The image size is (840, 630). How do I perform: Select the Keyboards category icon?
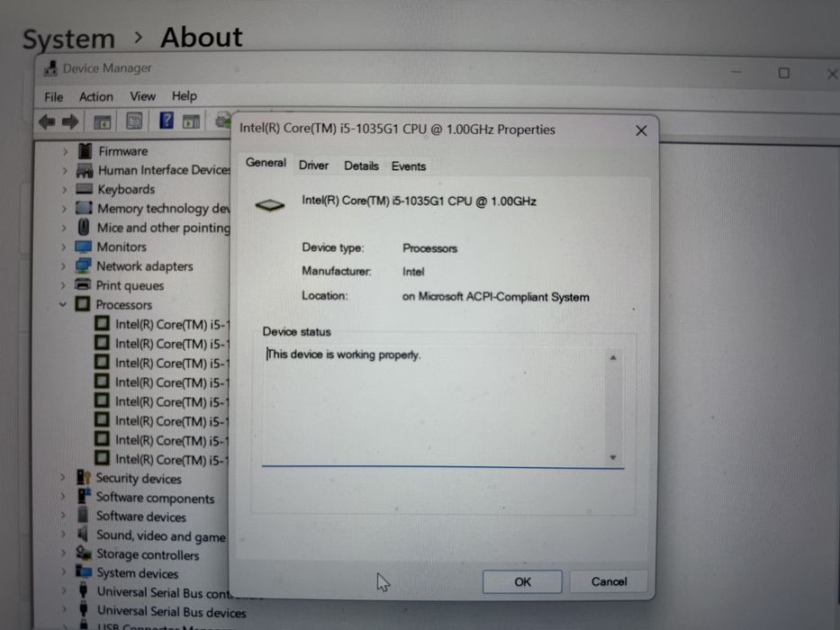click(84, 189)
